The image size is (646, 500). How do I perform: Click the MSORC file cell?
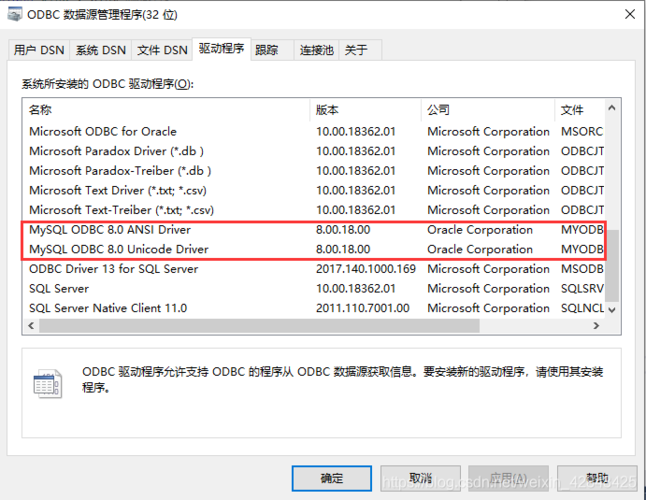tap(582, 131)
